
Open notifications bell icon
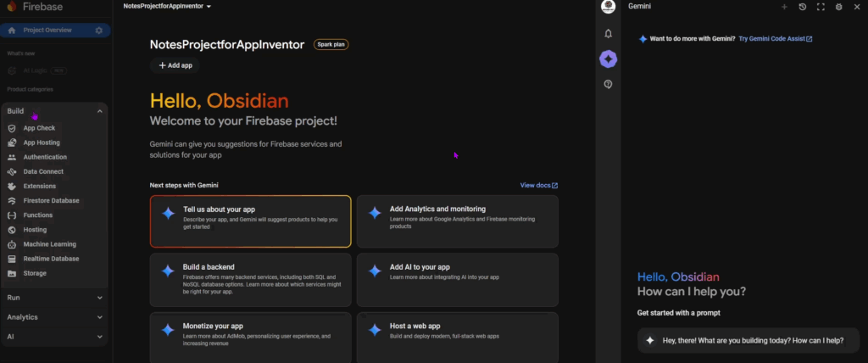(608, 34)
